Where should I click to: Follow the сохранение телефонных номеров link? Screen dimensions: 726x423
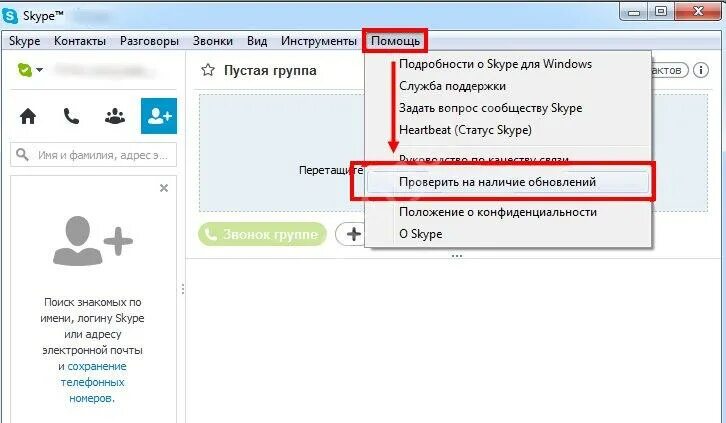[93, 382]
